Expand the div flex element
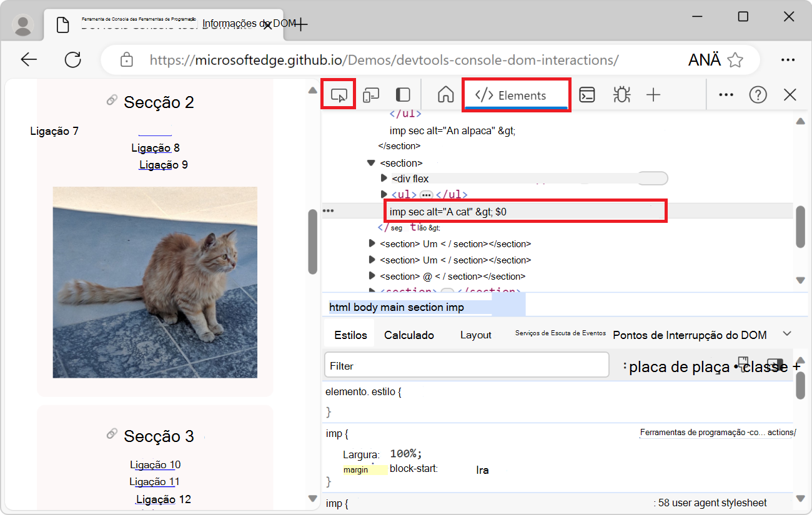This screenshot has height=515, width=812. click(x=385, y=178)
